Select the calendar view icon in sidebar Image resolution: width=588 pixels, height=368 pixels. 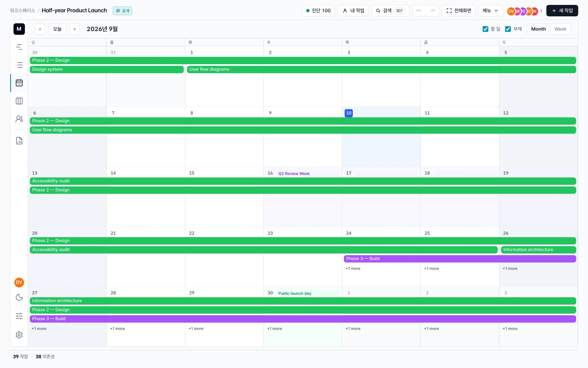coord(19,83)
